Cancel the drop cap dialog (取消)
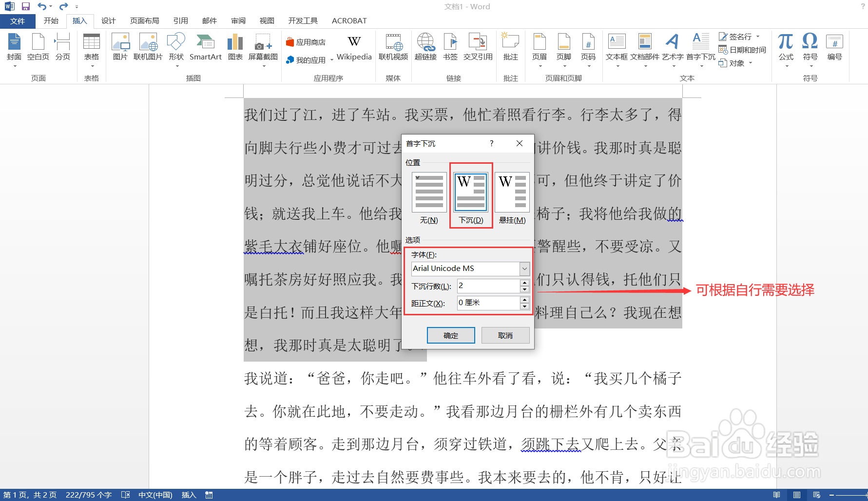868x501 pixels. tap(505, 335)
